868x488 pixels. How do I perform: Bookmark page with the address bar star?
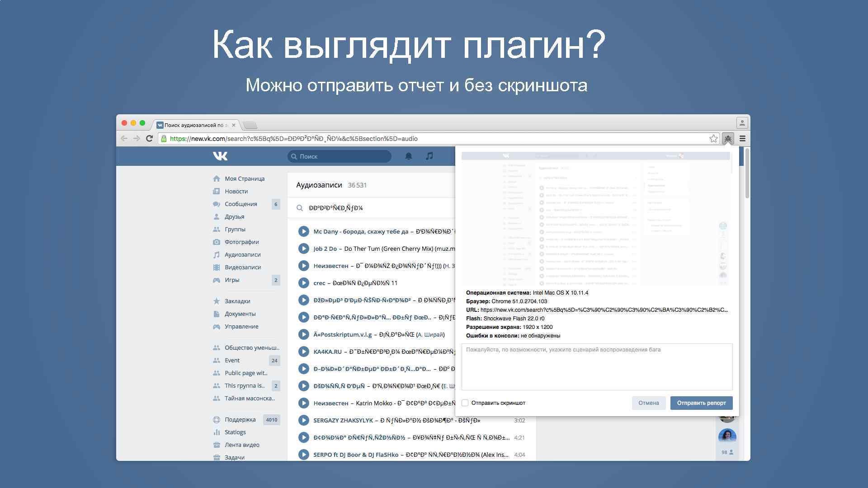pos(713,139)
